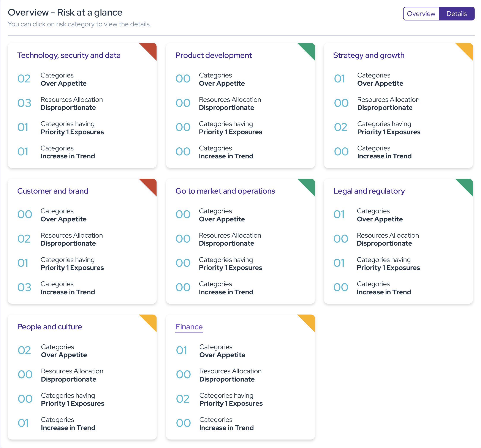This screenshot has height=448, width=481.
Task: Select the Customer and brand title
Action: pyautogui.click(x=53, y=191)
